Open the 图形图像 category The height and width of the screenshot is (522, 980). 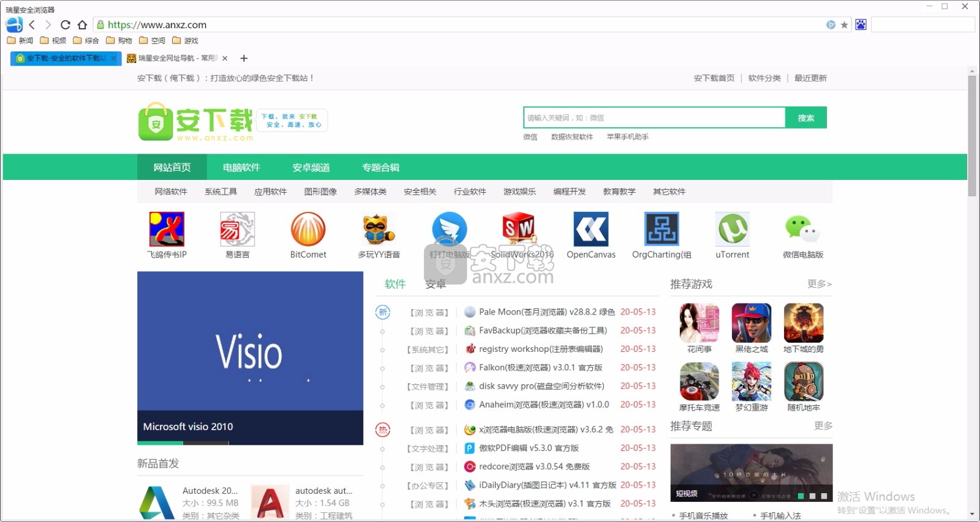point(320,192)
